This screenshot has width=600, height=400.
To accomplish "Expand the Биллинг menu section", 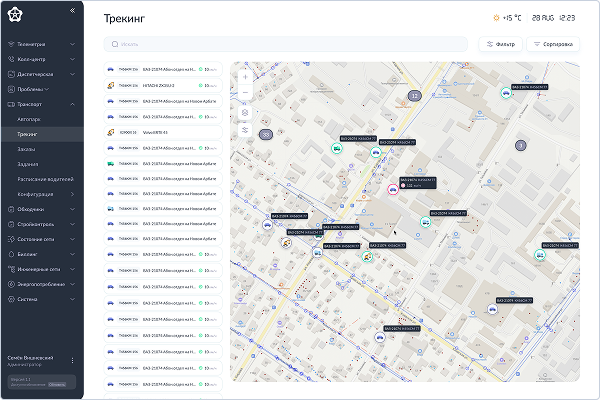I will (x=42, y=254).
